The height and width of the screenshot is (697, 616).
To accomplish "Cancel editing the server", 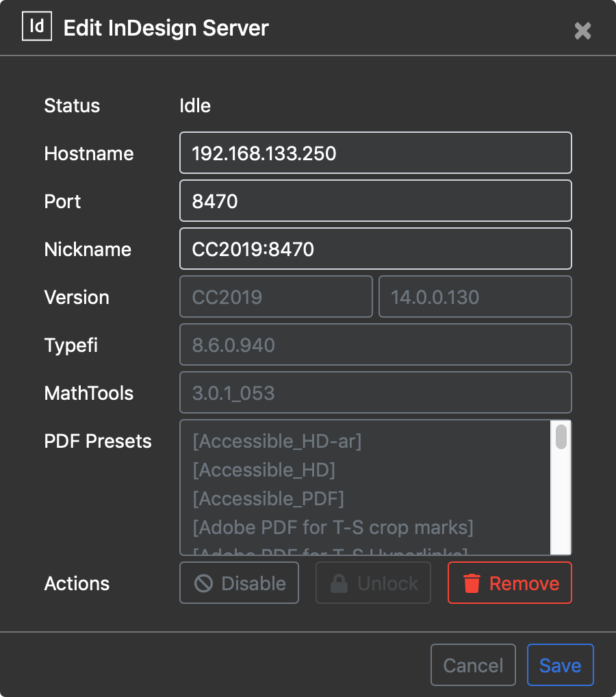I will (x=474, y=665).
